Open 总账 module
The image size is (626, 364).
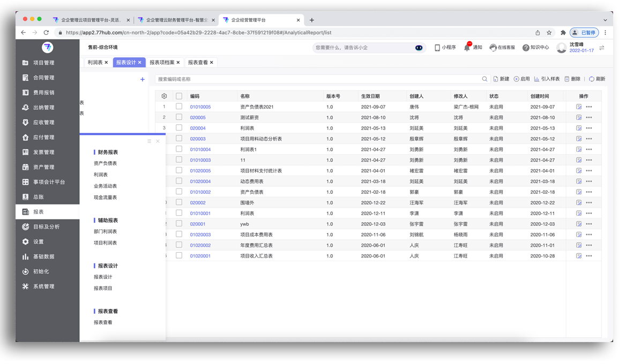point(39,197)
